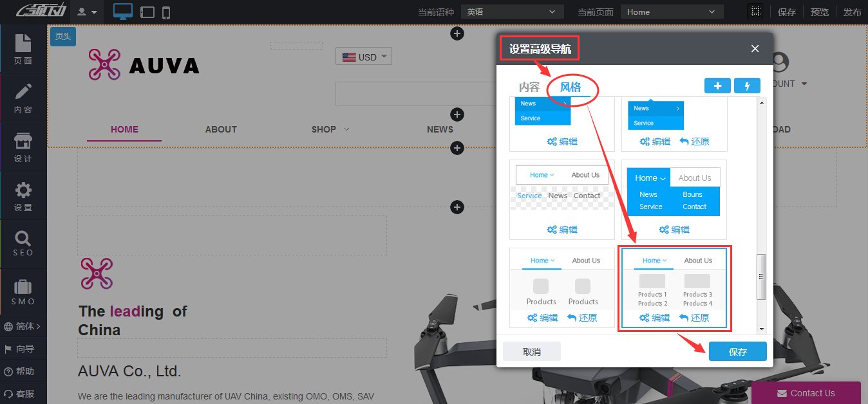
Task: Open the 设置 (Settings) gear panel
Action: [x=23, y=196]
